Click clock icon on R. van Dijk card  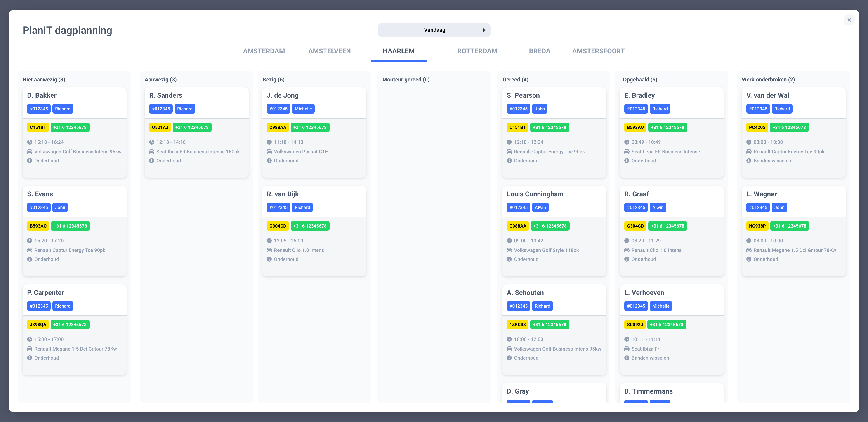pyautogui.click(x=269, y=241)
